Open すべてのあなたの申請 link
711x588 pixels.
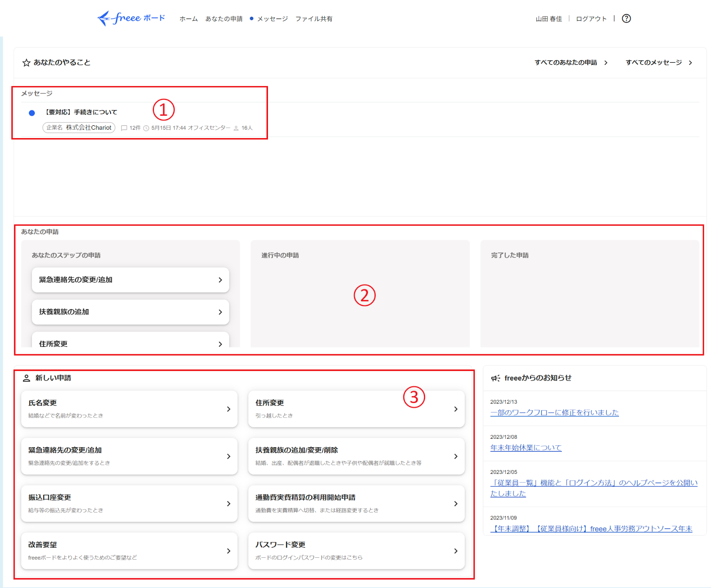click(x=566, y=63)
